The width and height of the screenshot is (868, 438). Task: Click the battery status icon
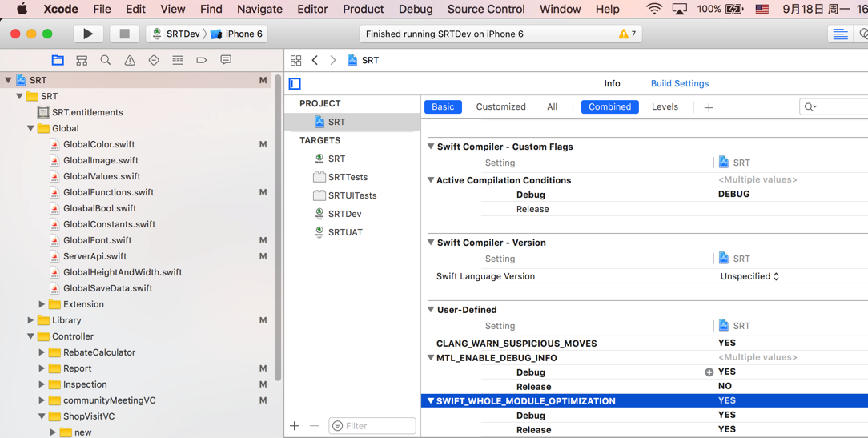coord(734,9)
